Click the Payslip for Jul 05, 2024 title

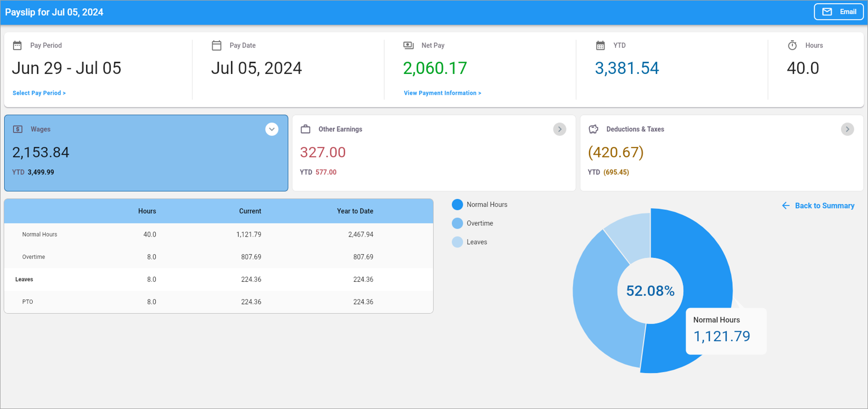[54, 12]
